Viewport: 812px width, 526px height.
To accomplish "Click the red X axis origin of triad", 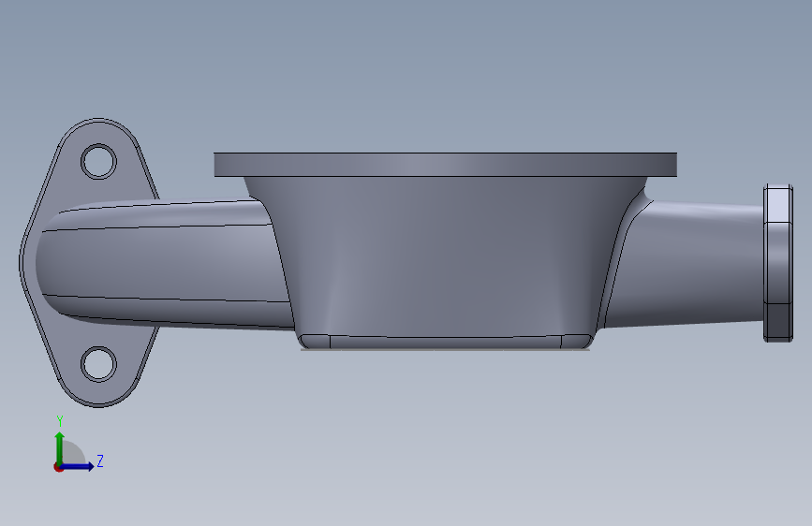I will pos(58,467).
